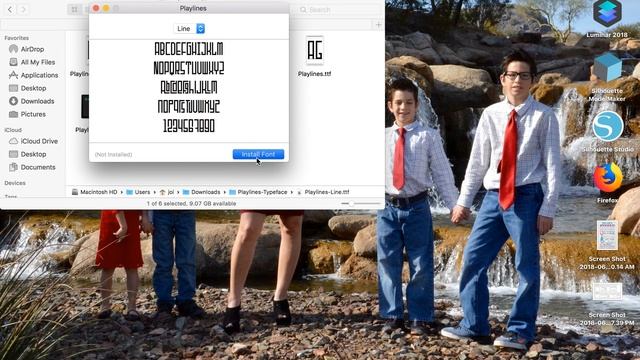Screen dimensions: 640x360
Task: Click Downloads in path bar
Action: [x=202, y=192]
